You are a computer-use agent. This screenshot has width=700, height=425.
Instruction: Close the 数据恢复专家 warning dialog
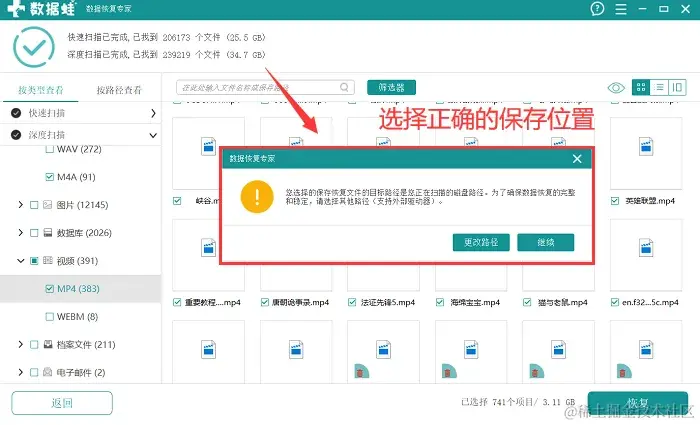[577, 159]
